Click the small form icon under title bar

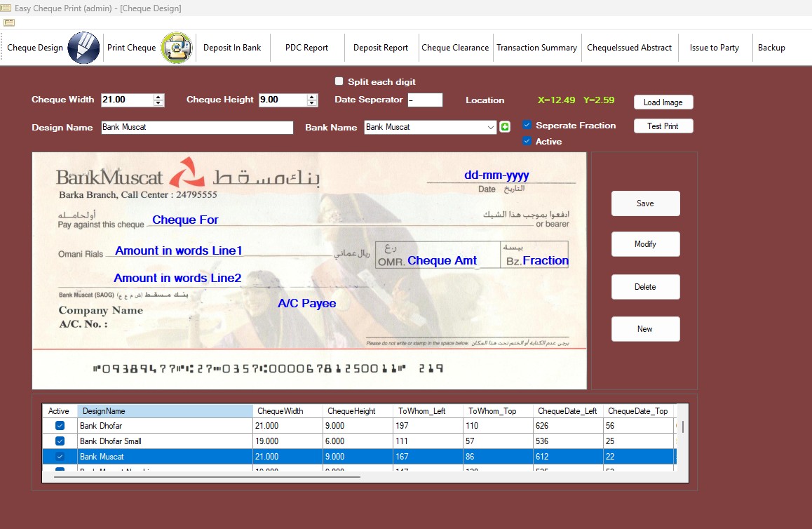pyautogui.click(x=9, y=22)
